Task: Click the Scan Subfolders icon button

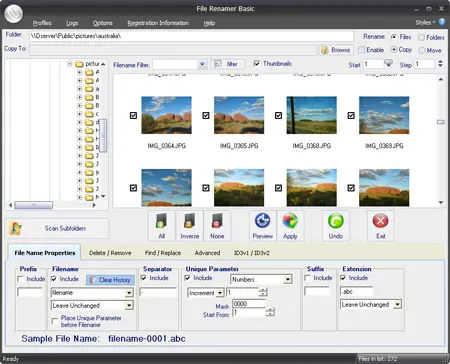Action: coord(15,228)
